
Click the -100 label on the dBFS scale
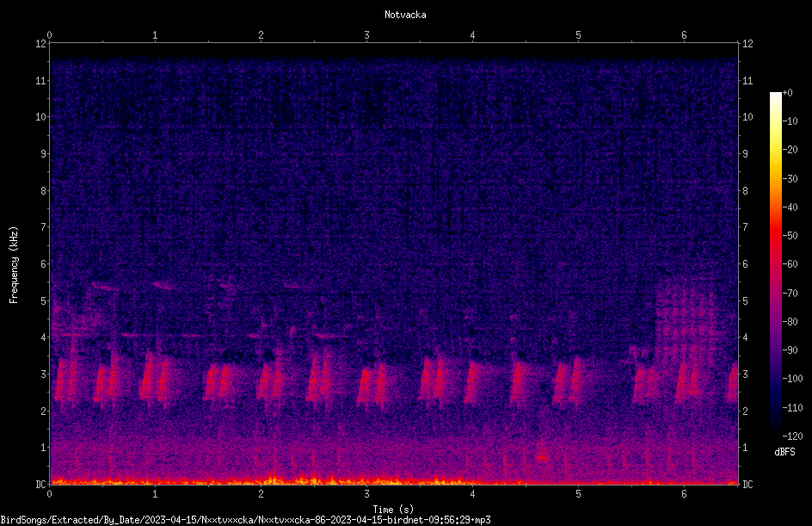(x=792, y=379)
